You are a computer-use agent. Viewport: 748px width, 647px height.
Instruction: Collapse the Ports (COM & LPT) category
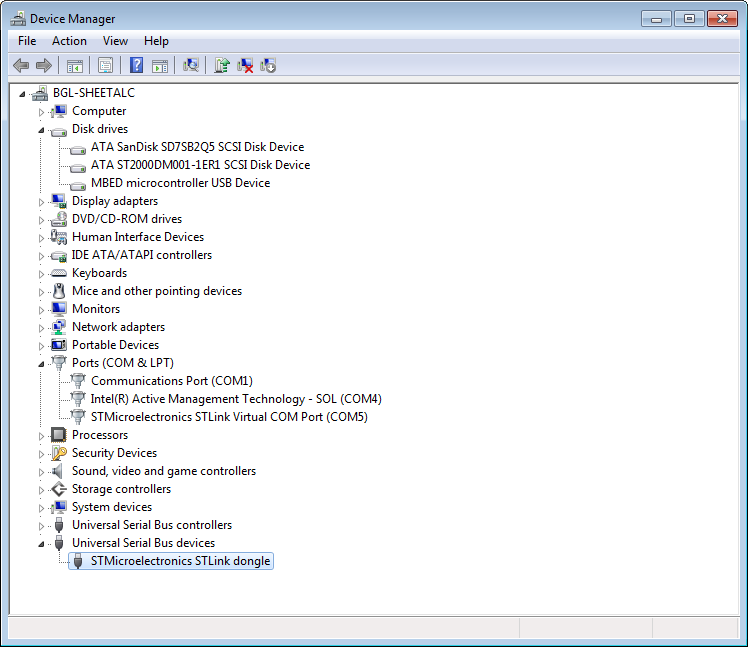[42, 364]
